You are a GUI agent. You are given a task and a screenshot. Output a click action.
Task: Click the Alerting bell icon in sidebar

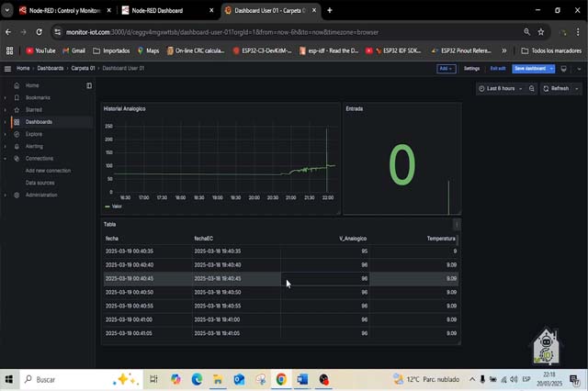(17, 146)
